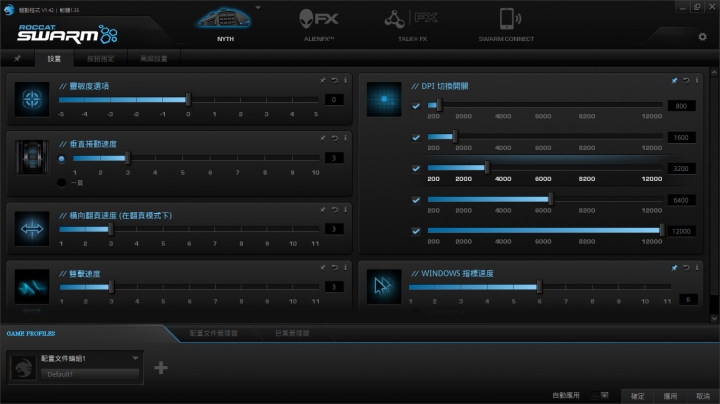Open Swarm Connect phone icon

[x=509, y=19]
